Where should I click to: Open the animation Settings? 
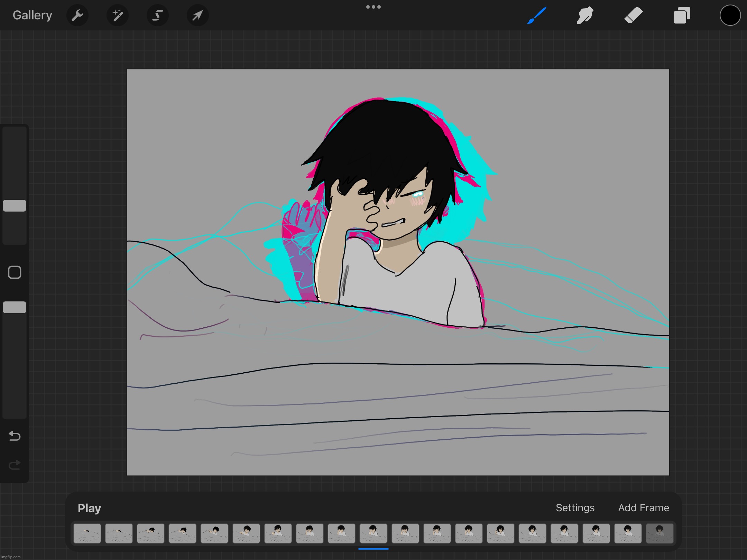pyautogui.click(x=575, y=508)
